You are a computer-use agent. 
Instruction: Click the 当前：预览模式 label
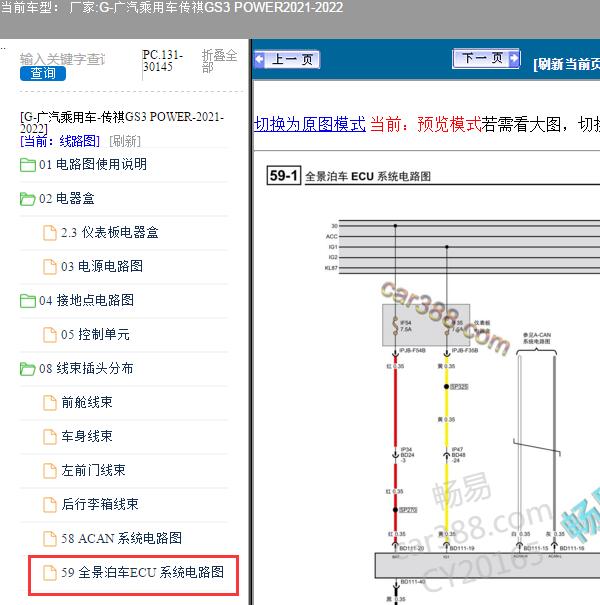pos(426,125)
